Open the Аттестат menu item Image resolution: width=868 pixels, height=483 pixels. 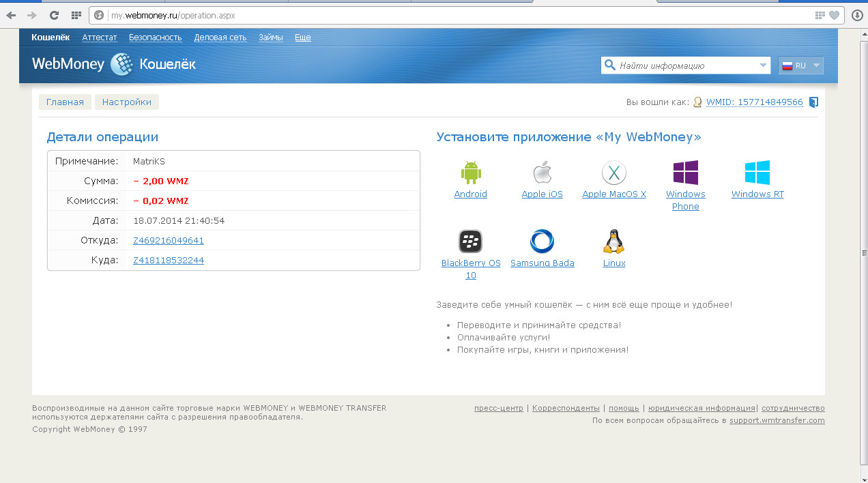pyautogui.click(x=100, y=38)
